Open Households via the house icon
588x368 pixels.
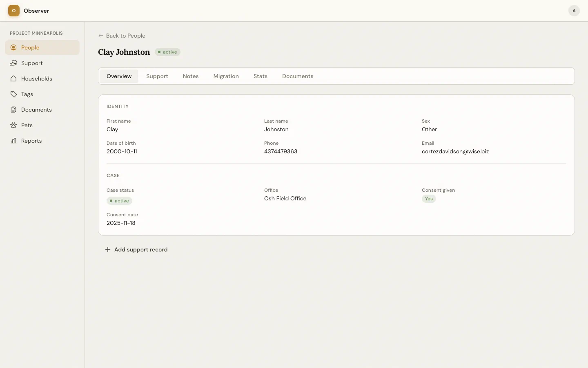(13, 79)
